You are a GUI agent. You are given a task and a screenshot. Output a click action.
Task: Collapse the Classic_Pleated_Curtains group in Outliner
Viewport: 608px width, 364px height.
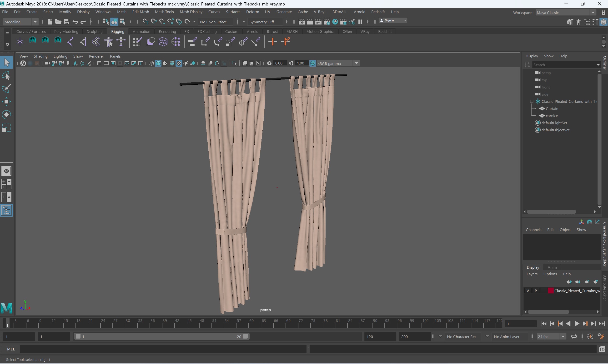[531, 101]
